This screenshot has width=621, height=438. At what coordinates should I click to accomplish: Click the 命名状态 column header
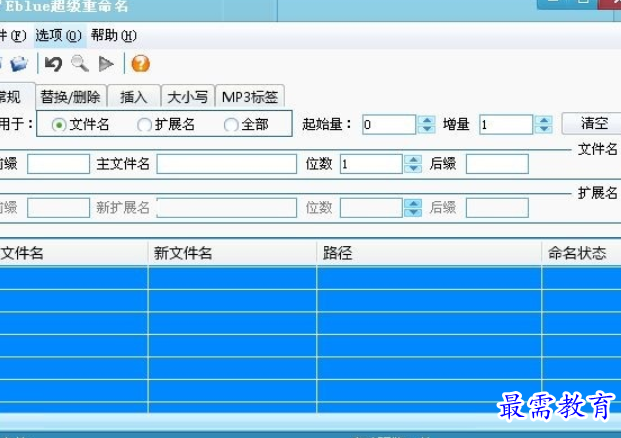(x=581, y=253)
